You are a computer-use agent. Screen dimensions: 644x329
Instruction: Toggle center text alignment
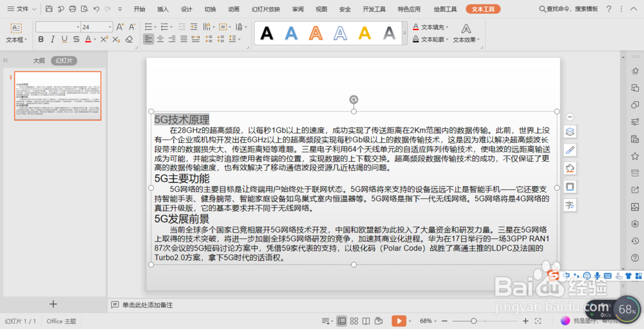point(160,39)
